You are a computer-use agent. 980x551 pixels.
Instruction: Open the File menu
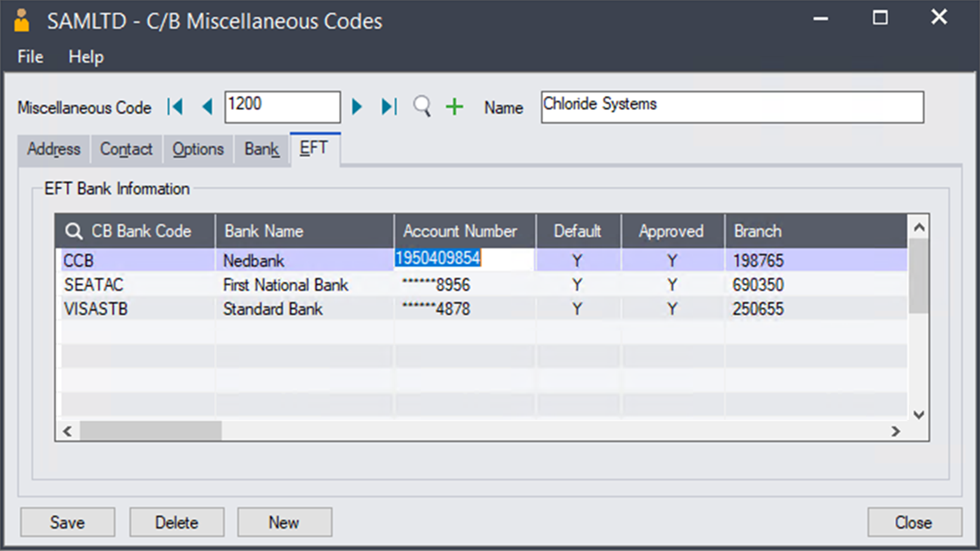click(29, 57)
